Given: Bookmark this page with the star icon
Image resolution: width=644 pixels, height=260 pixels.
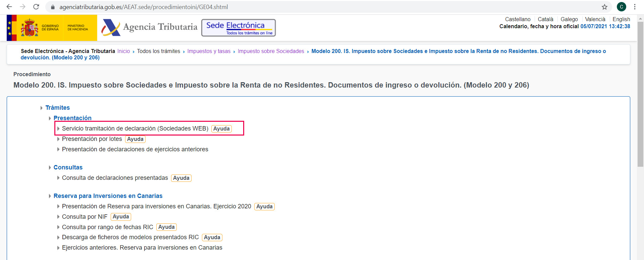Looking at the screenshot, I should [x=604, y=7].
